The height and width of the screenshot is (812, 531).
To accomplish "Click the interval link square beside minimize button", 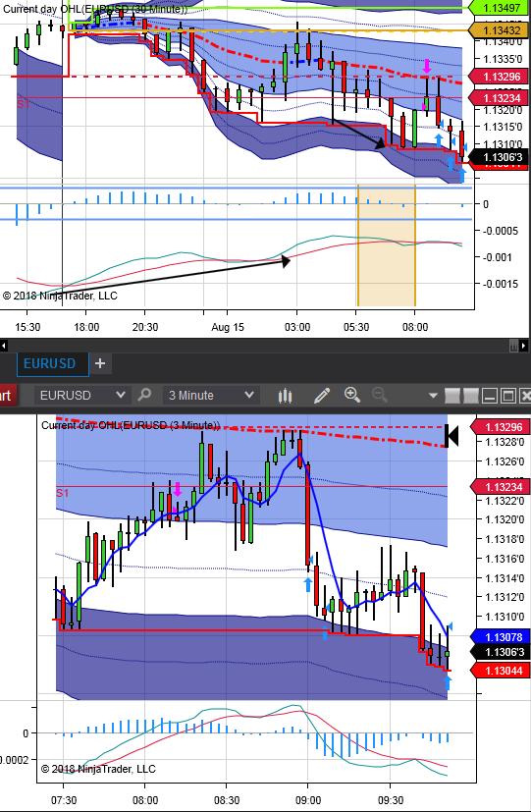I will pos(471,396).
